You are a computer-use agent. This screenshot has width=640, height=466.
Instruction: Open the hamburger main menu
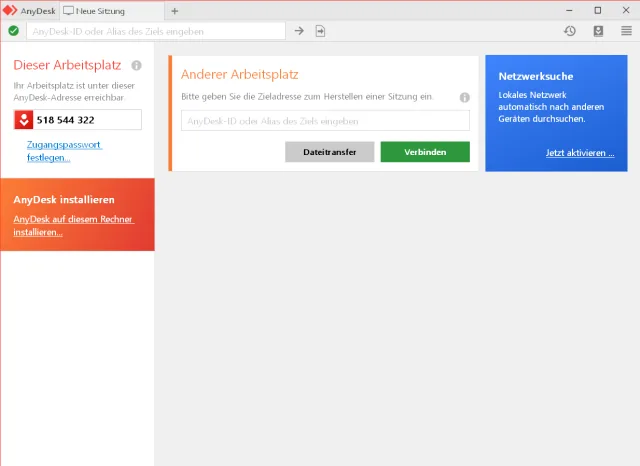click(x=626, y=31)
